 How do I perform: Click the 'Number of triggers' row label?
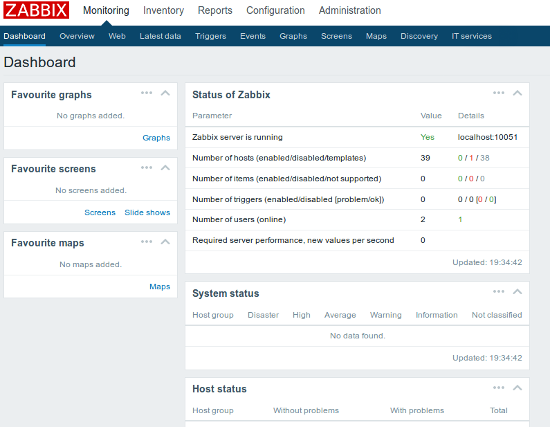288,199
